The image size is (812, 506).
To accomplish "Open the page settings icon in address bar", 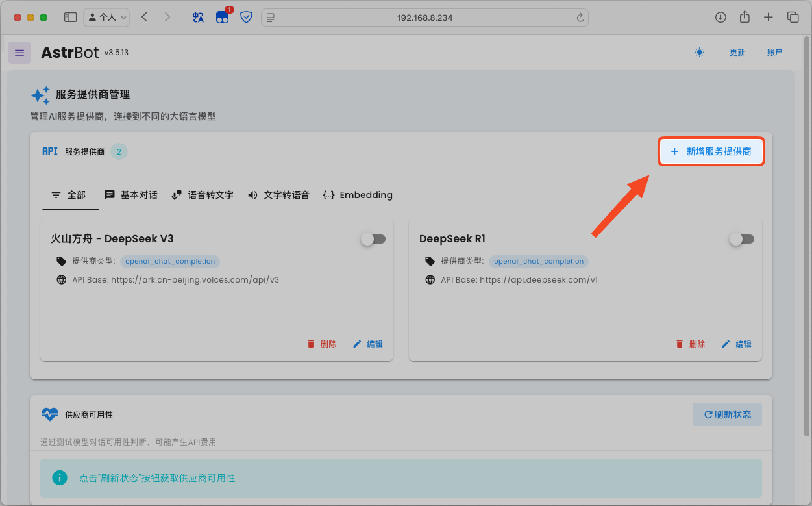I will (271, 18).
